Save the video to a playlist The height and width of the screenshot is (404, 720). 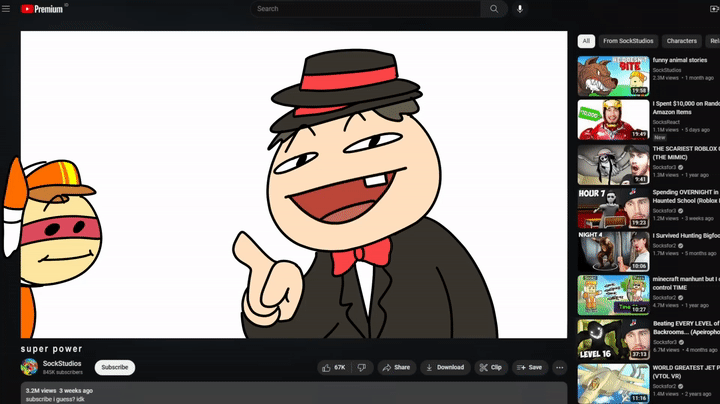click(x=529, y=367)
